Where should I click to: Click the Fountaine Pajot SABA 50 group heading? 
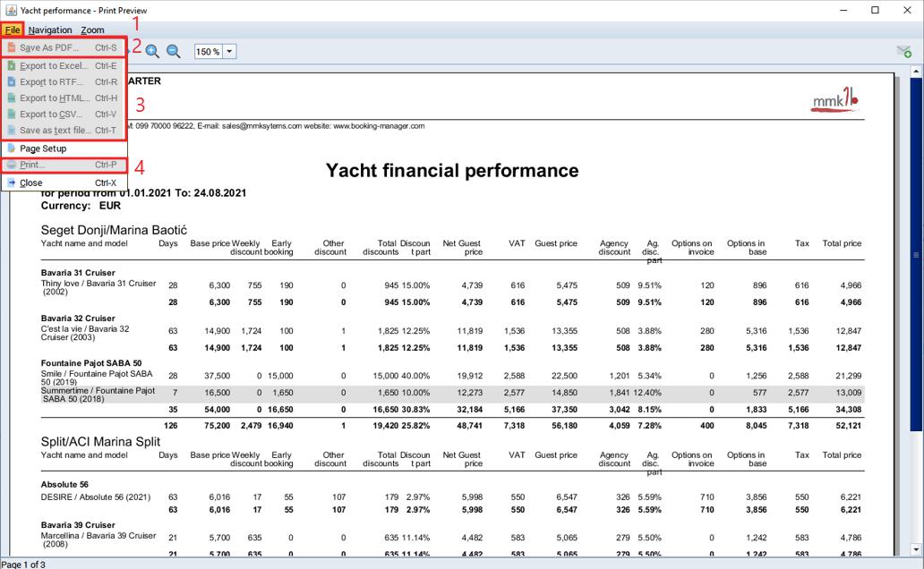click(x=91, y=363)
